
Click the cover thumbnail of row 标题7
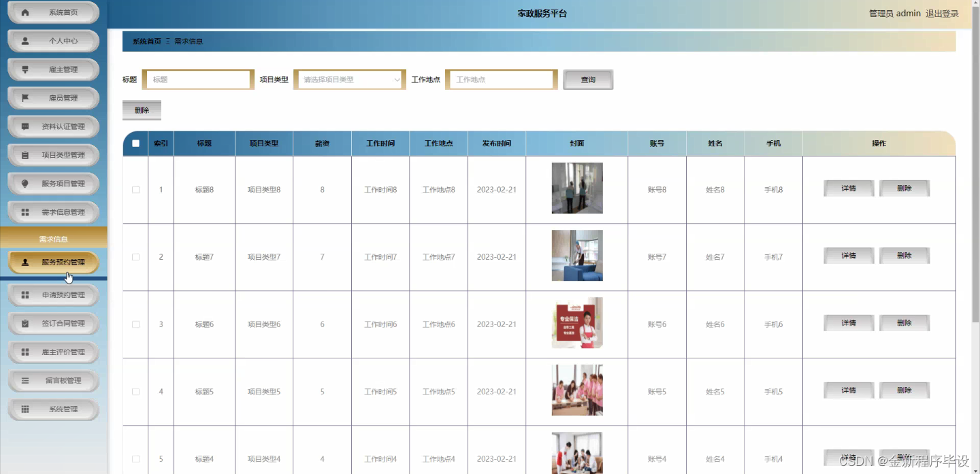(576, 255)
